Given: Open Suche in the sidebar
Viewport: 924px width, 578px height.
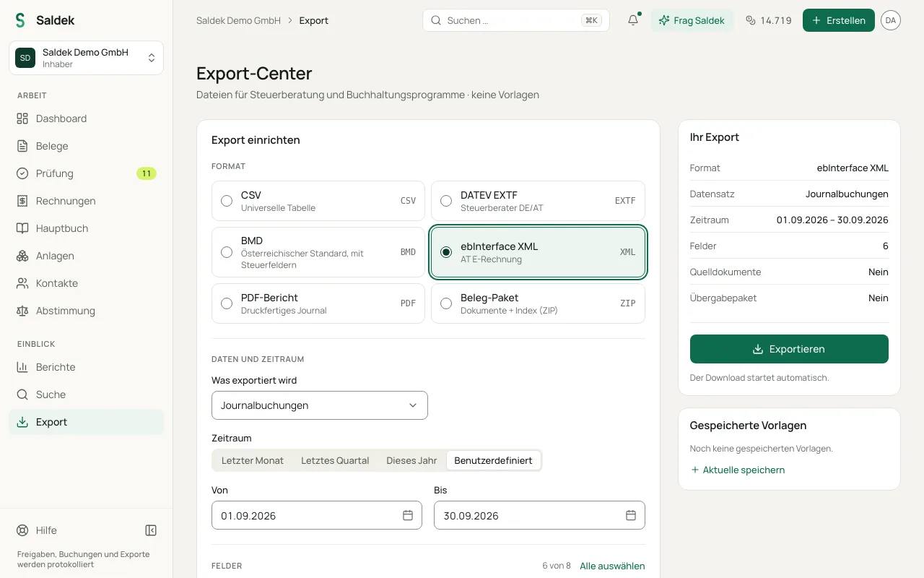Looking at the screenshot, I should (87, 394).
